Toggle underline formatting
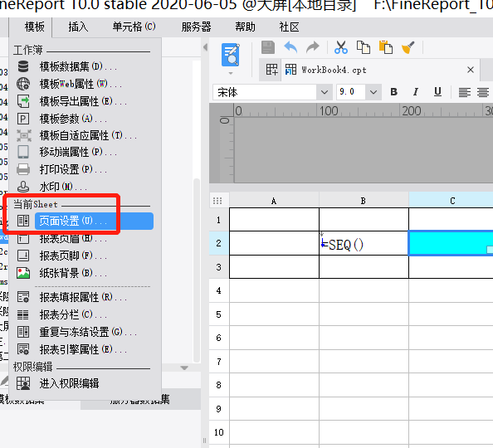 tap(437, 92)
